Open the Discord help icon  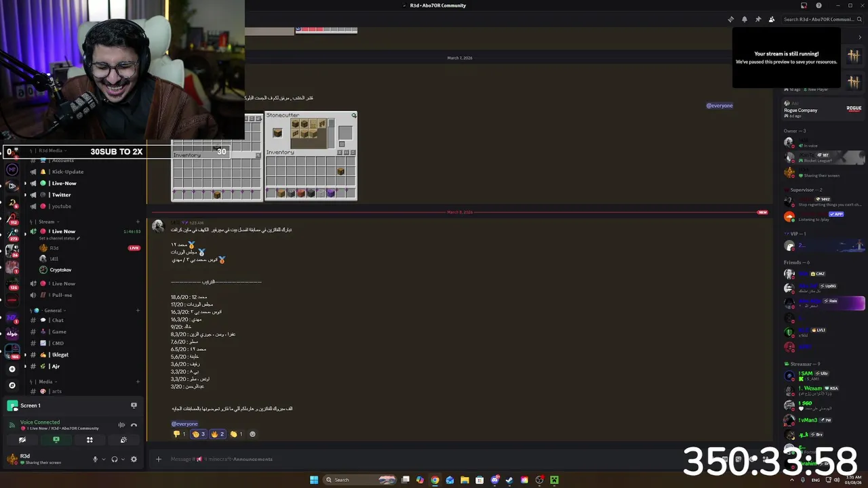pos(818,5)
